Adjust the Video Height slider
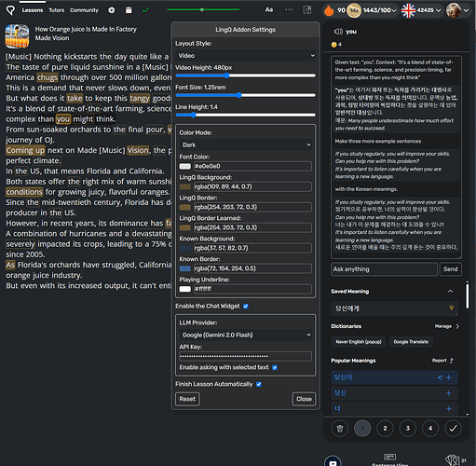The height and width of the screenshot is (466, 476). tap(245, 75)
